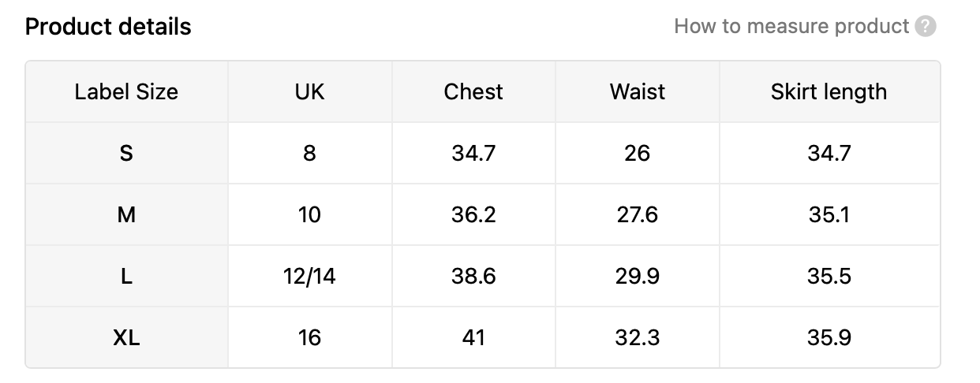Screen dimensions: 980x383
Task: Select the Label Size column header
Action: [126, 91]
